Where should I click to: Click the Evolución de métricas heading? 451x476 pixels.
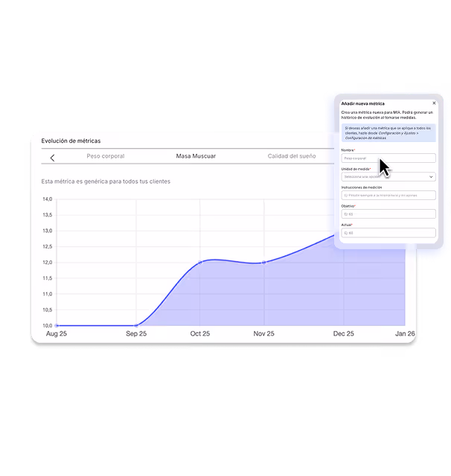(x=71, y=141)
